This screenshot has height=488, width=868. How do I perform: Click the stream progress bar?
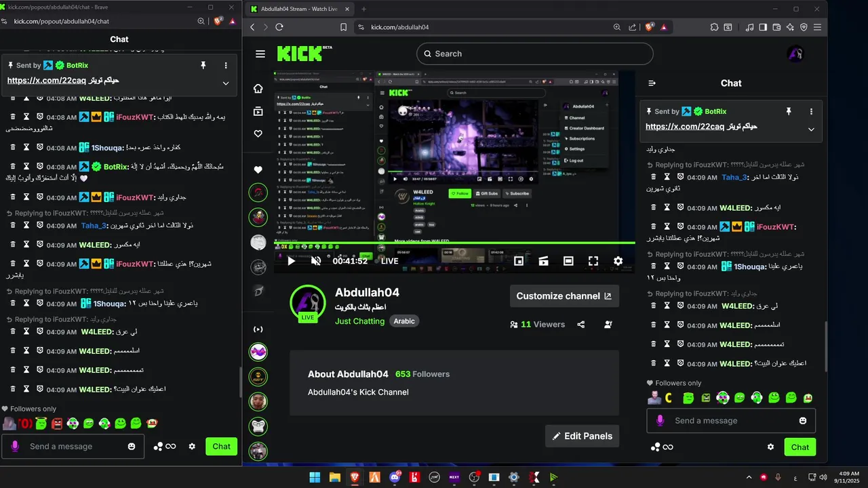(x=454, y=243)
